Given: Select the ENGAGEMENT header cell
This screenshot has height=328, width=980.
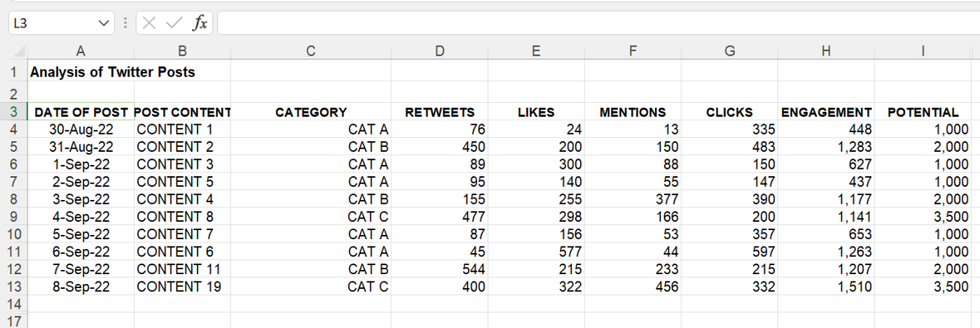Looking at the screenshot, I should (826, 112).
